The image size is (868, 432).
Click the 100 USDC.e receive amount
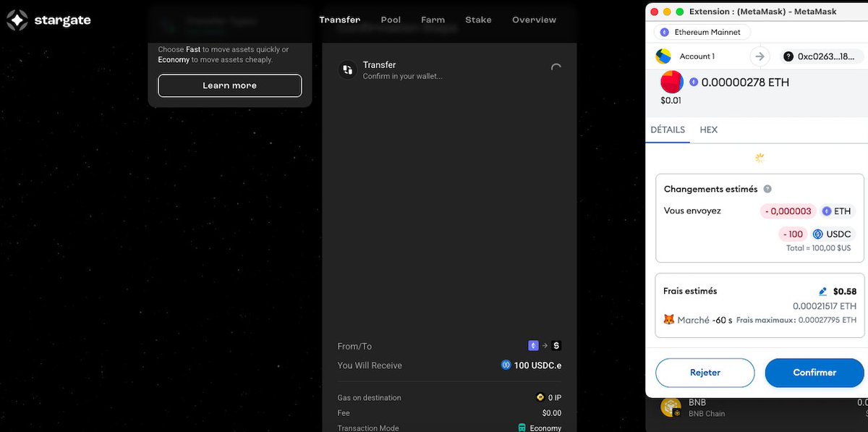[x=537, y=365]
